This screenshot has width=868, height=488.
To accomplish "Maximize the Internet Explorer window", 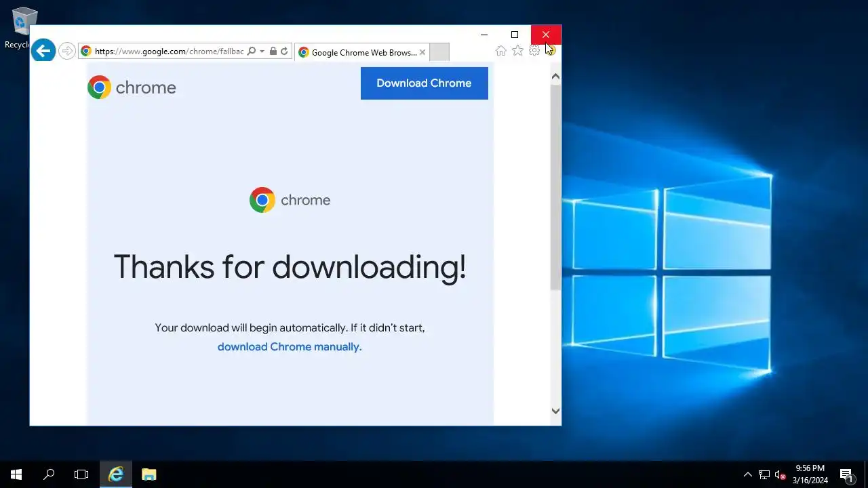I will [515, 35].
